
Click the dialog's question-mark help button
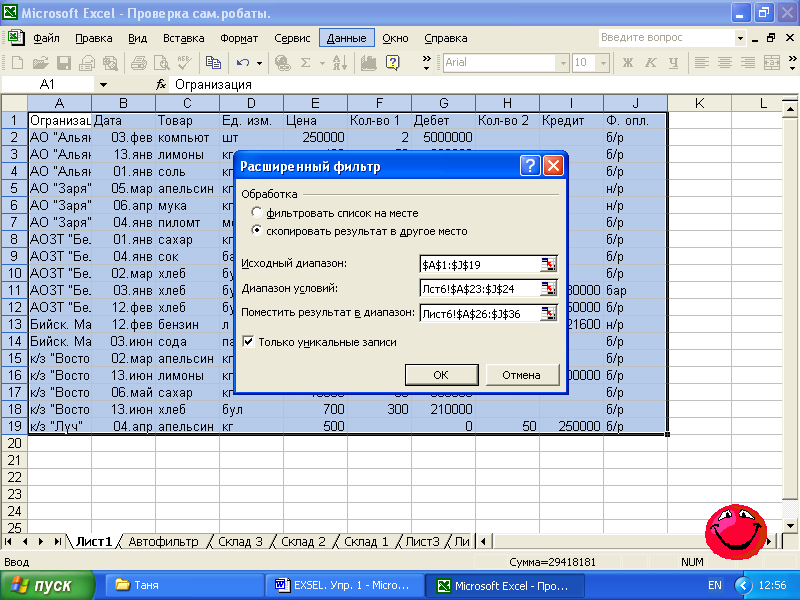point(530,166)
